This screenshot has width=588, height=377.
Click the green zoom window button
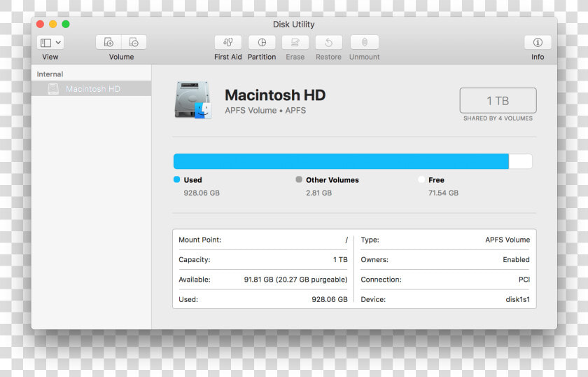(x=66, y=24)
